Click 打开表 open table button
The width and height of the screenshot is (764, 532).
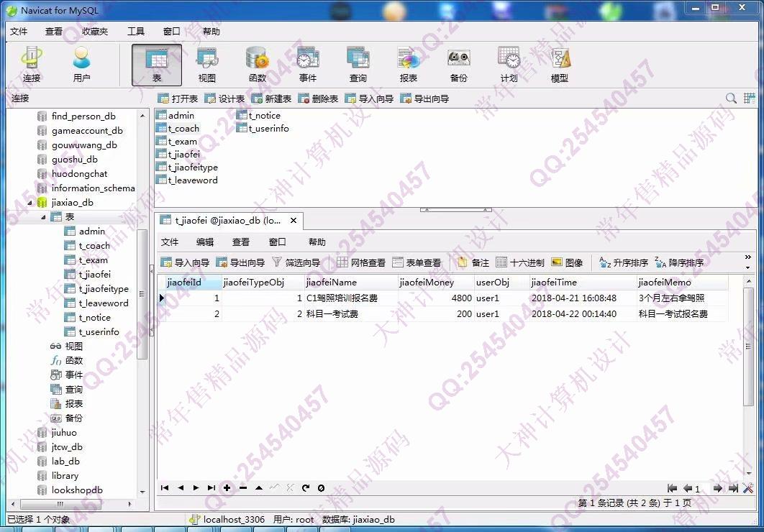click(x=178, y=98)
